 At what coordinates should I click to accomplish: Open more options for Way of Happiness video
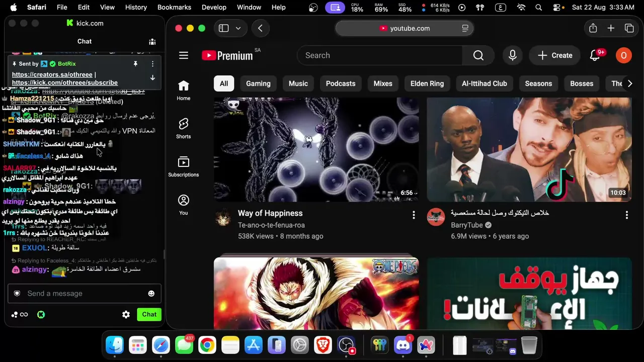(414, 215)
